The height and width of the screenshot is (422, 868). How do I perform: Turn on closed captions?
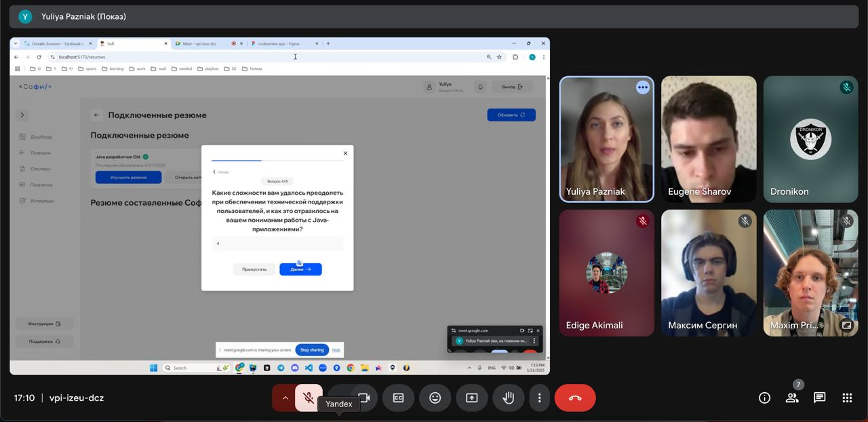[398, 398]
